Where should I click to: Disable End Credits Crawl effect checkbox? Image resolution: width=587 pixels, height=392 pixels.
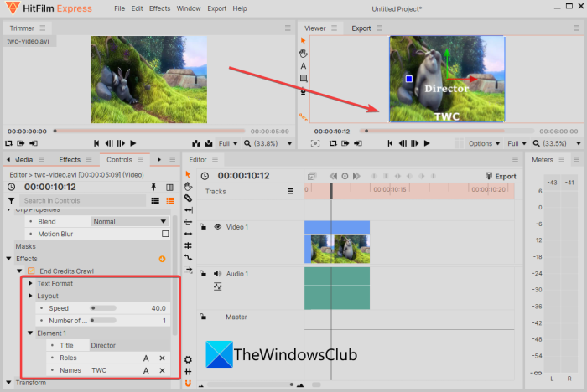pyautogui.click(x=31, y=271)
